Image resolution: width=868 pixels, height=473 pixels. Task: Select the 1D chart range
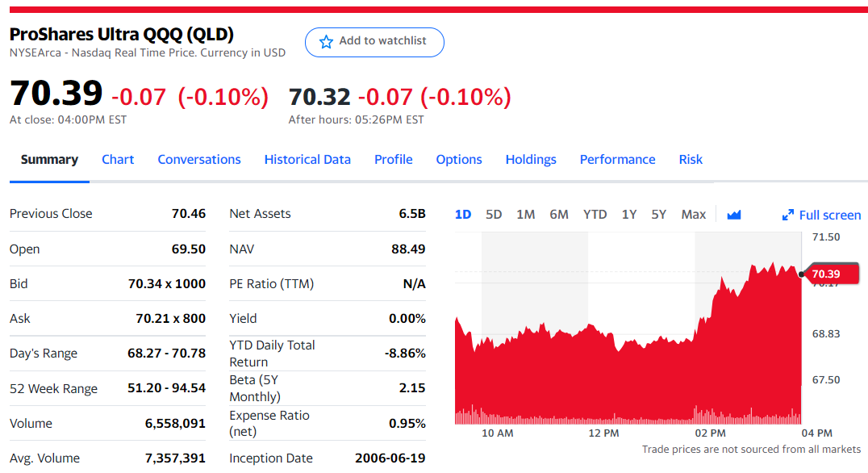click(463, 215)
